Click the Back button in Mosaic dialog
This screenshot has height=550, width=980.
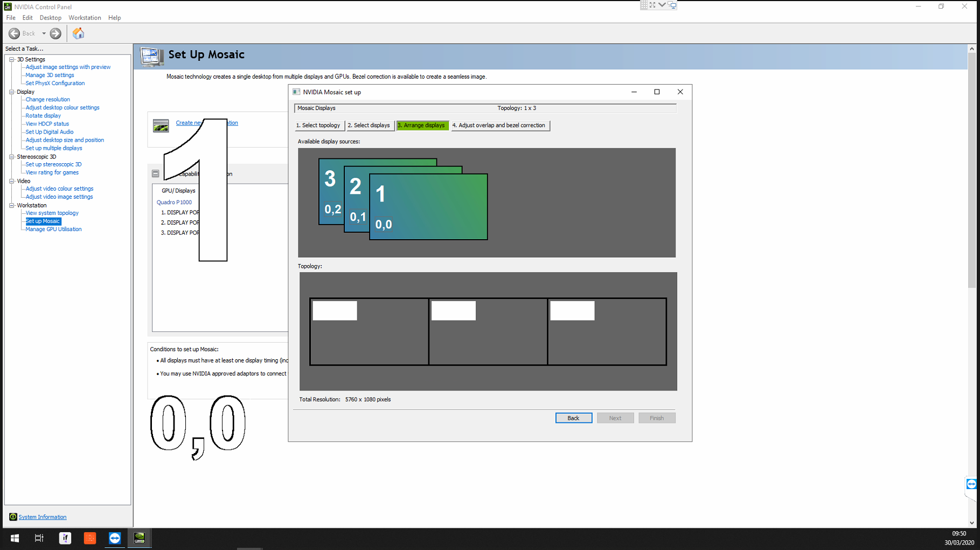[x=573, y=418]
